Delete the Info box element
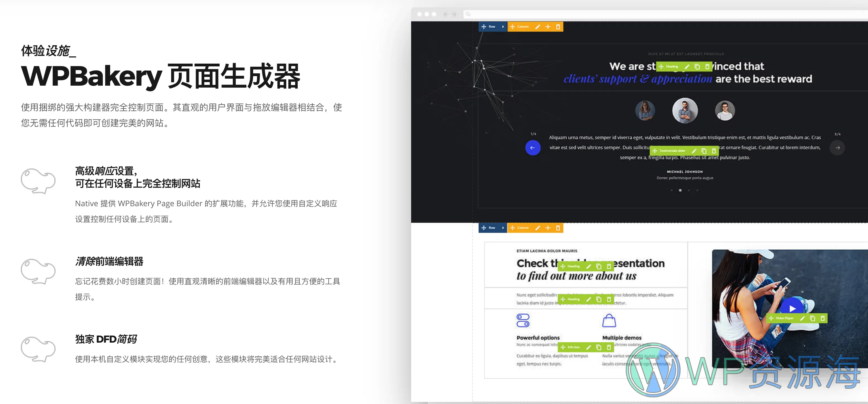The width and height of the screenshot is (868, 404). 609,347
